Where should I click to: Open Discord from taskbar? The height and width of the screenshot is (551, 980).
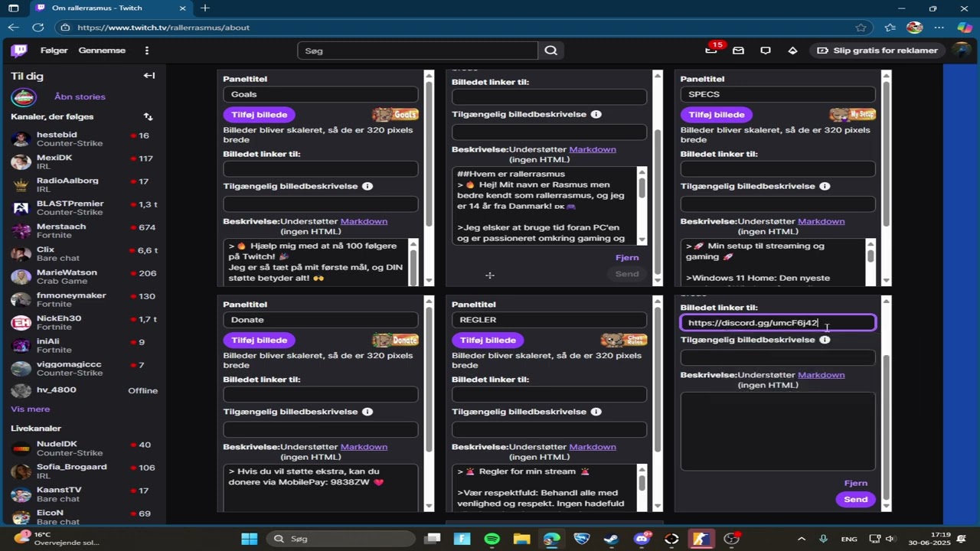tap(642, 539)
